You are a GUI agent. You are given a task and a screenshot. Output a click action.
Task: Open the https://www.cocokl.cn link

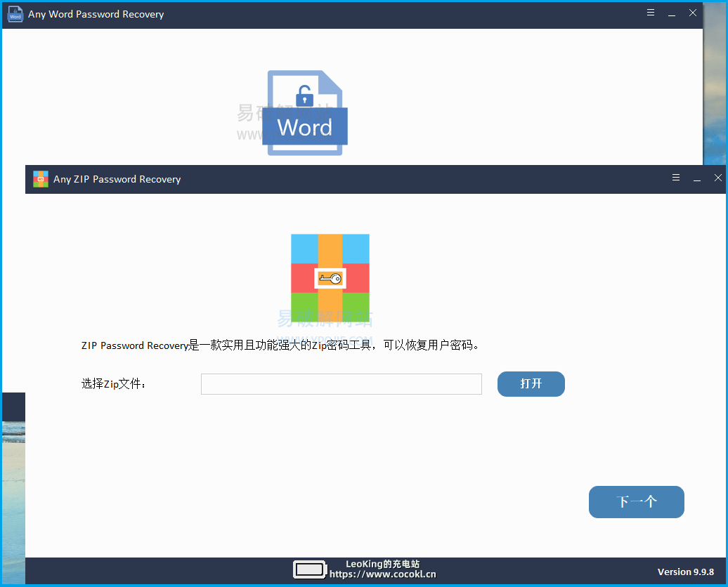(382, 574)
